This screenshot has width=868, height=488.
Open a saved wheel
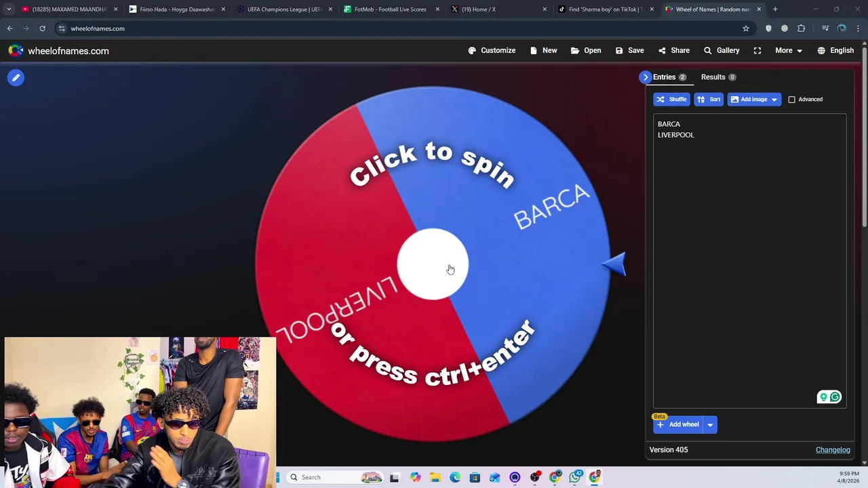[586, 50]
